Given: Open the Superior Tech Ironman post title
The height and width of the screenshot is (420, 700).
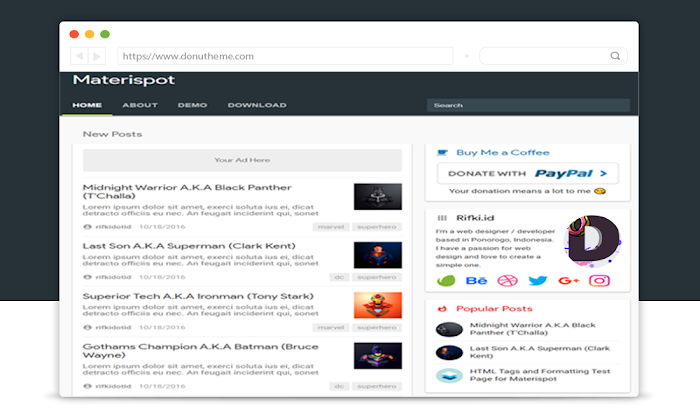Looking at the screenshot, I should pos(198,296).
